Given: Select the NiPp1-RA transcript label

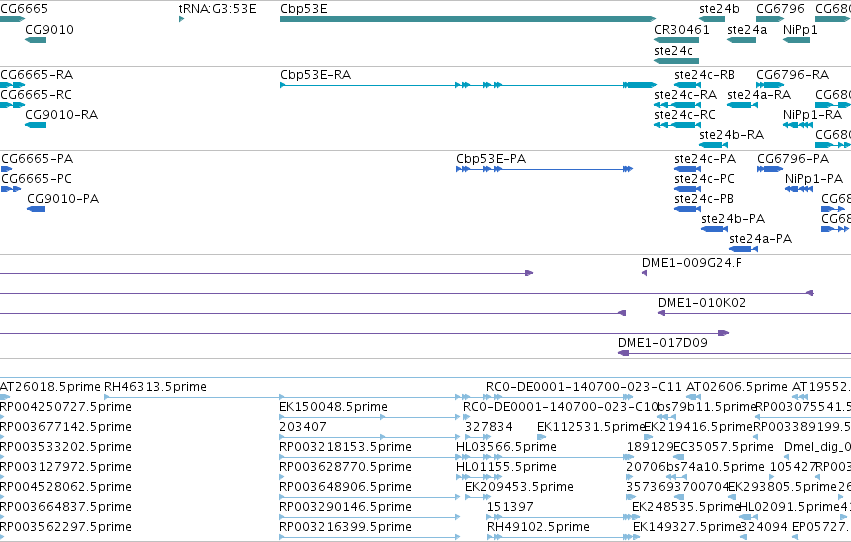Looking at the screenshot, I should coord(812,114).
